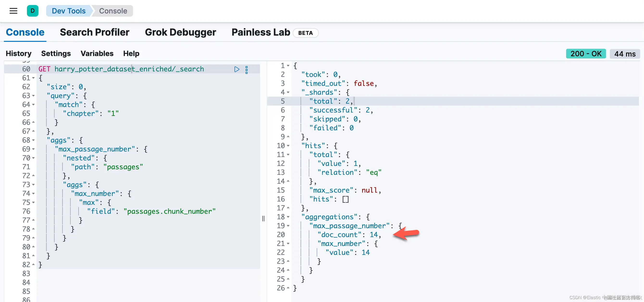The width and height of the screenshot is (644, 302).
Task: Click the Variables button
Action: click(x=97, y=53)
